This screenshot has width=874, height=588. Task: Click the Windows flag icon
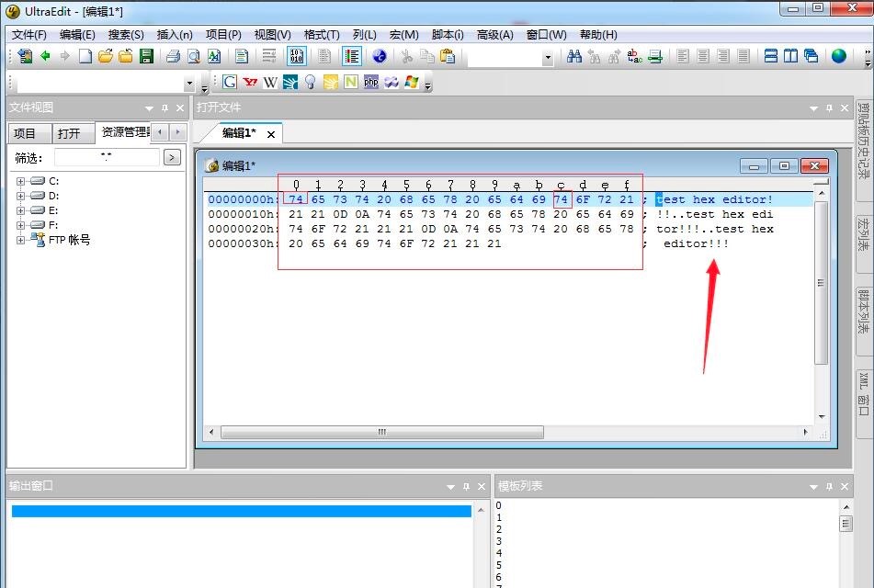[412, 83]
